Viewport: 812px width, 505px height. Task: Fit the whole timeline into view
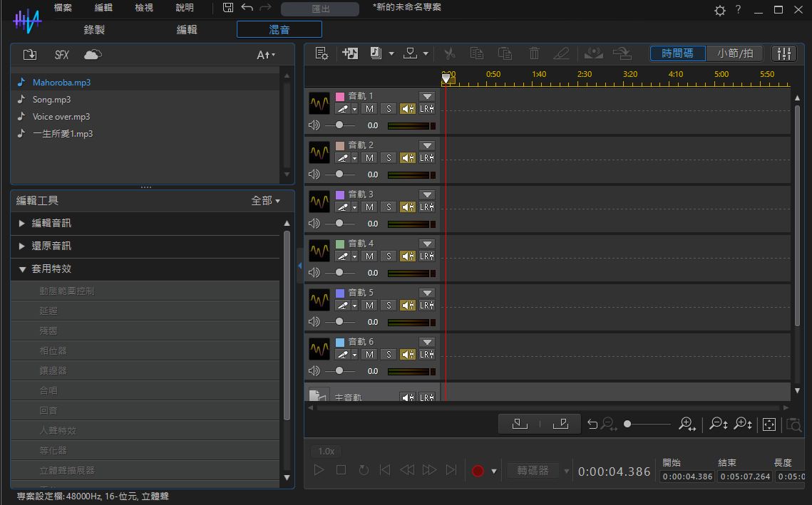(769, 425)
